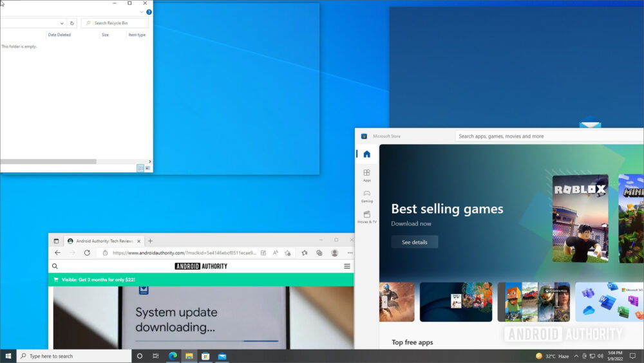Open Edge Settings and more menu
The image size is (644, 363).
pos(350,253)
